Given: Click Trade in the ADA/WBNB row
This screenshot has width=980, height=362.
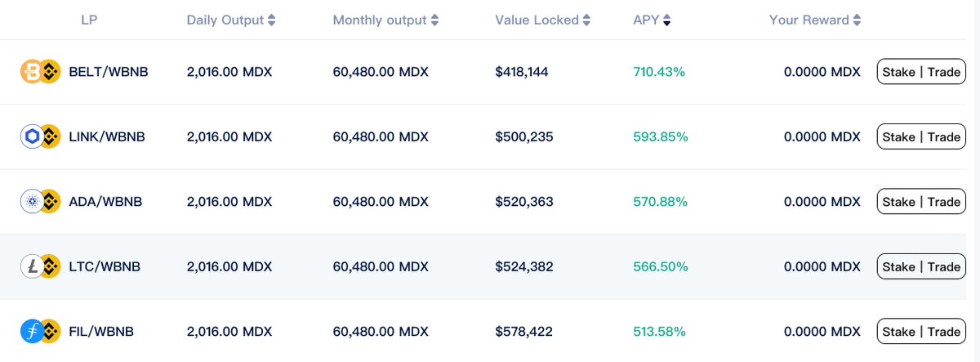Looking at the screenshot, I should click(x=944, y=202).
